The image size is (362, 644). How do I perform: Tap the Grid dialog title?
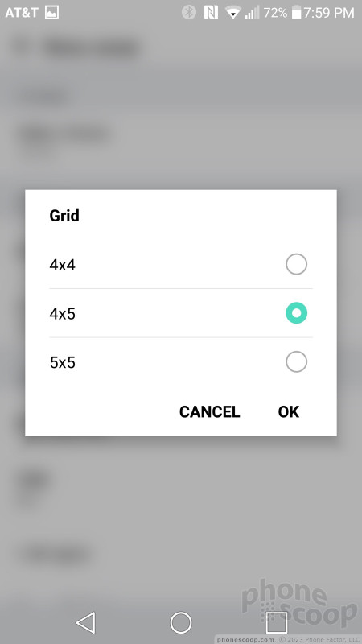pyautogui.click(x=64, y=216)
